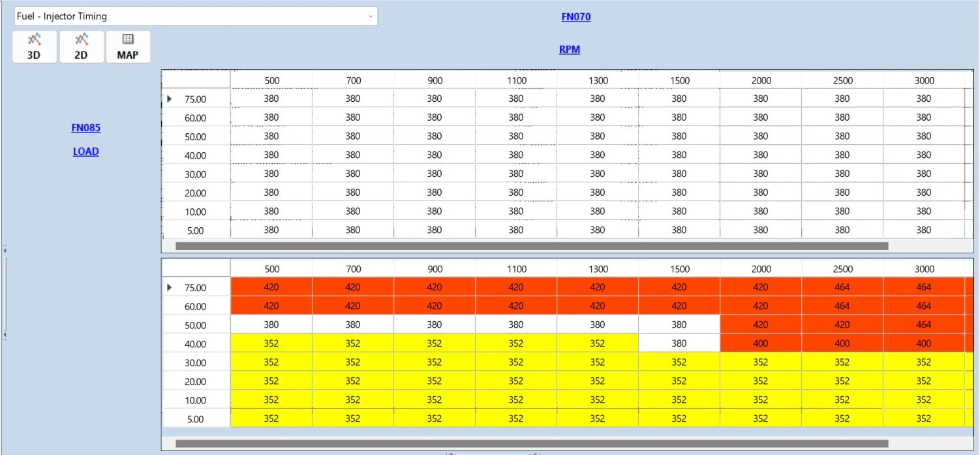Select the upper table 2000 column header
Image resolution: width=980 pixels, height=455 pixels.
761,80
